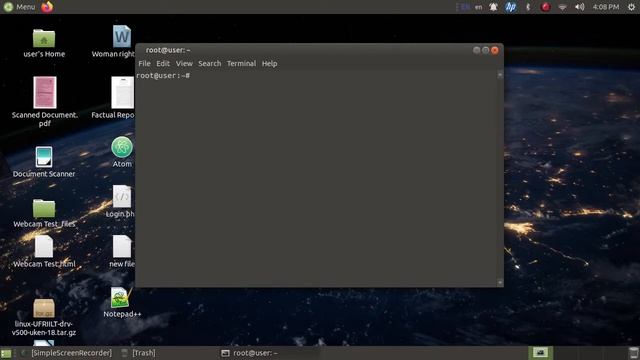Click the terminal scrollbar up arrow
Image resolution: width=640 pixels, height=360 pixels.
point(500,75)
